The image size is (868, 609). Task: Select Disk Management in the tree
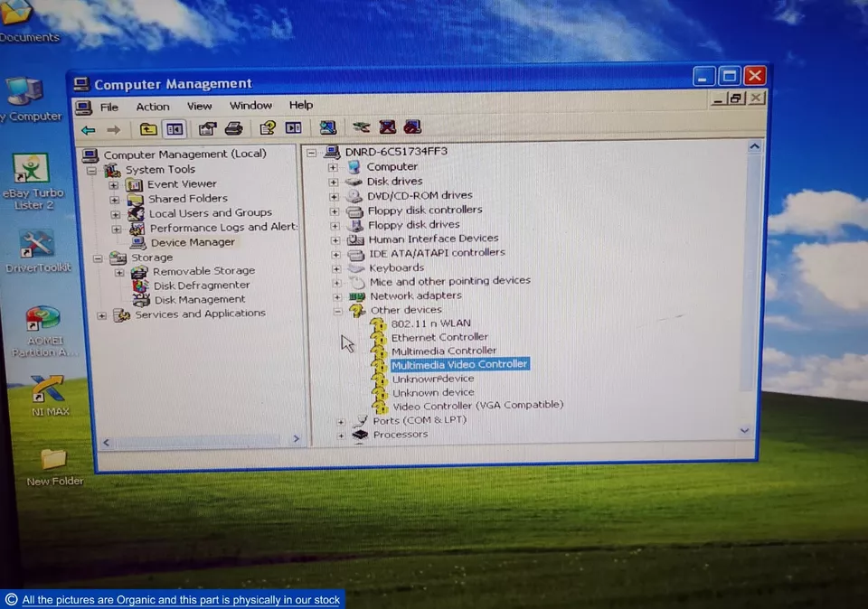click(x=199, y=299)
